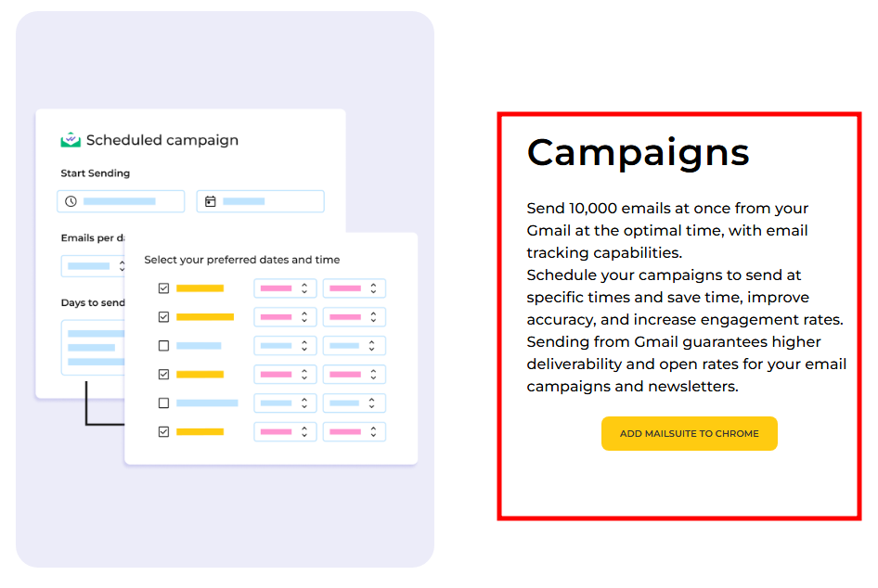Viewport: 878px width, 588px height.
Task: Click the Start Sending time input field
Action: pos(121,201)
